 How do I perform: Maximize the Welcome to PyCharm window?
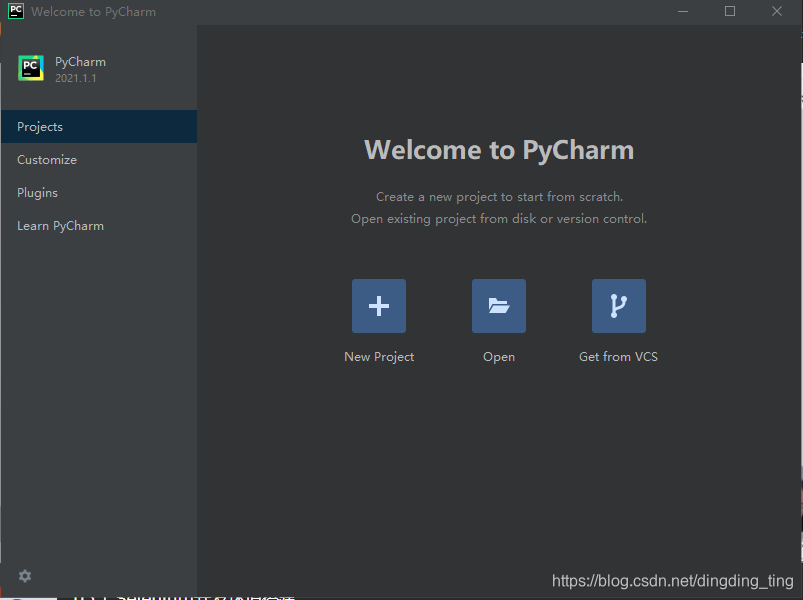(x=730, y=11)
